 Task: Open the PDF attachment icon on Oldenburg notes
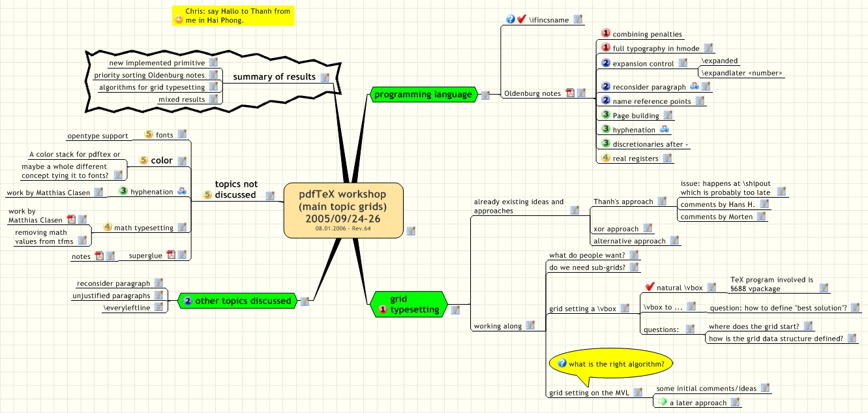click(x=569, y=93)
